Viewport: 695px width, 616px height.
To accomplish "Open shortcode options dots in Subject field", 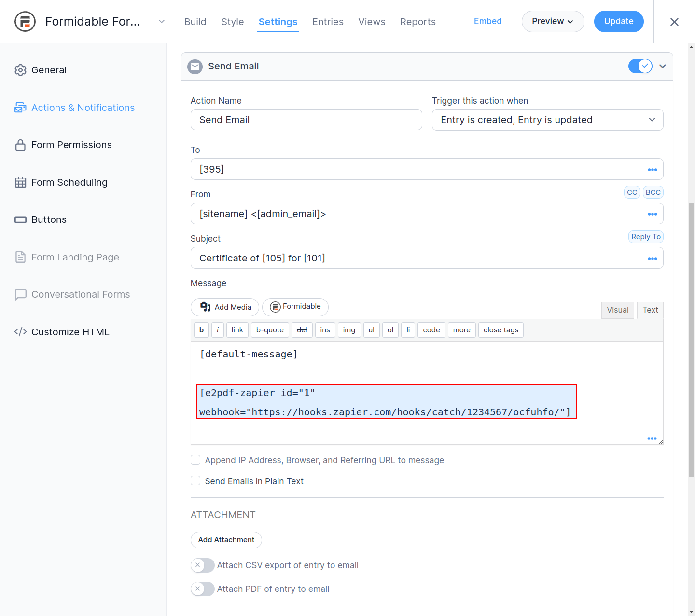I will point(652,259).
